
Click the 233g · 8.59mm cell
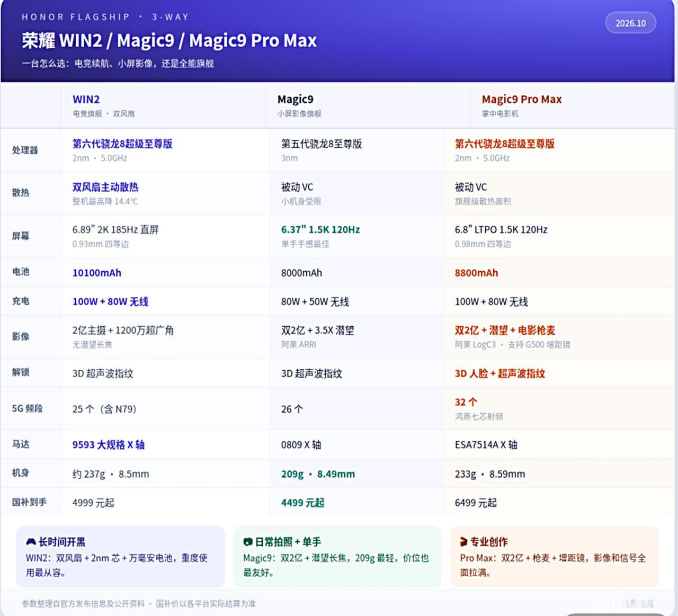tap(490, 474)
